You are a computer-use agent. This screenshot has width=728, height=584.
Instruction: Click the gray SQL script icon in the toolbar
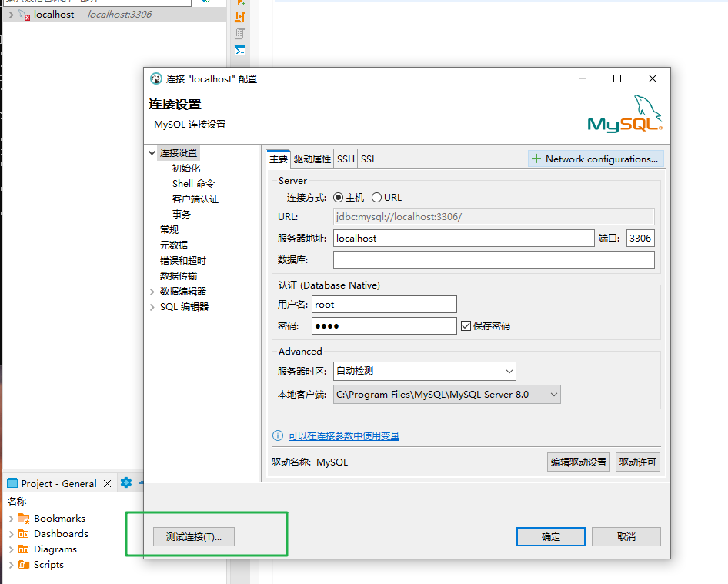tap(239, 33)
